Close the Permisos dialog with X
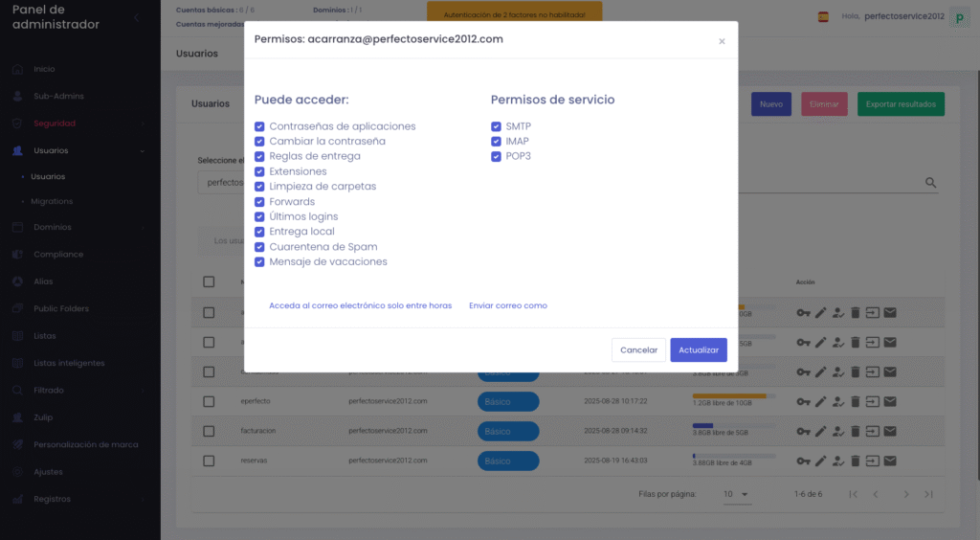 tap(722, 41)
